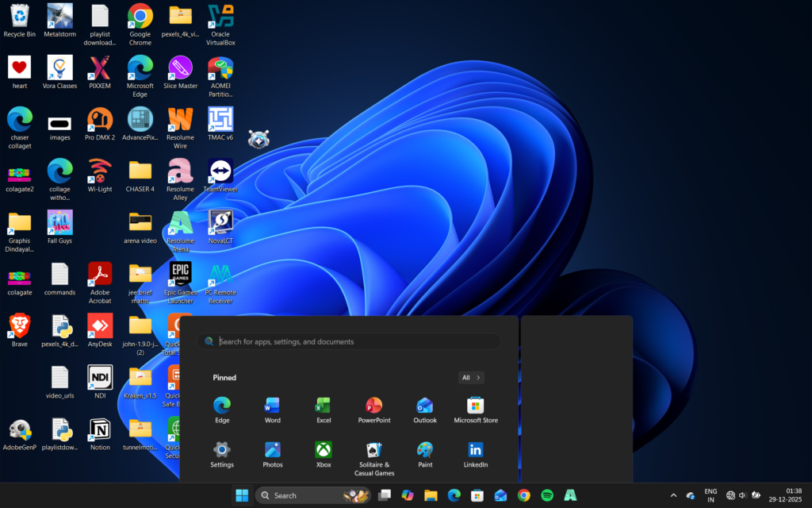The image size is (812, 508).
Task: Select the PIXXEM desktop shortcut
Action: point(100,72)
